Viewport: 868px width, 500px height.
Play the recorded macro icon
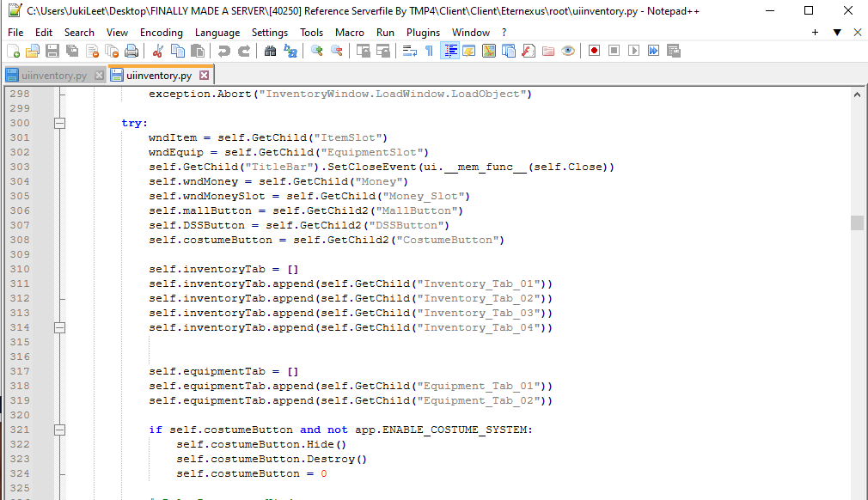(634, 51)
